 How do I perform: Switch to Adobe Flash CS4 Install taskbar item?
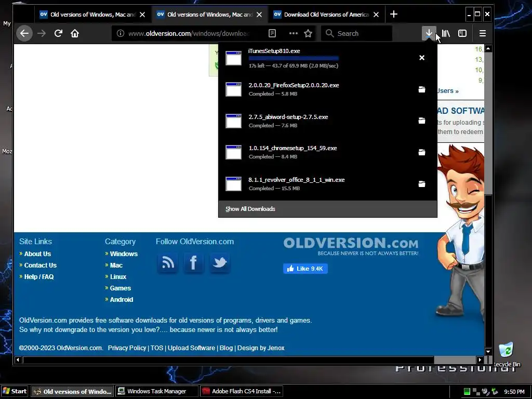241,391
